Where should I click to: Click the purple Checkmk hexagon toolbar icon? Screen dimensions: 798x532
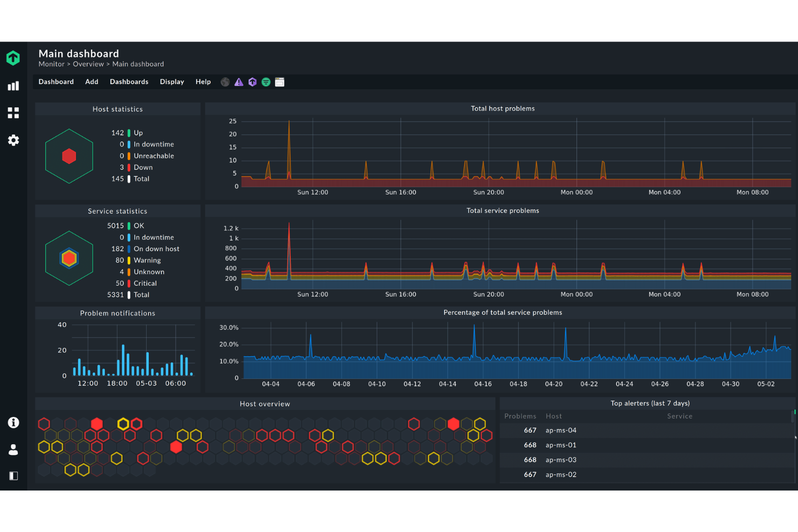pyautogui.click(x=252, y=81)
